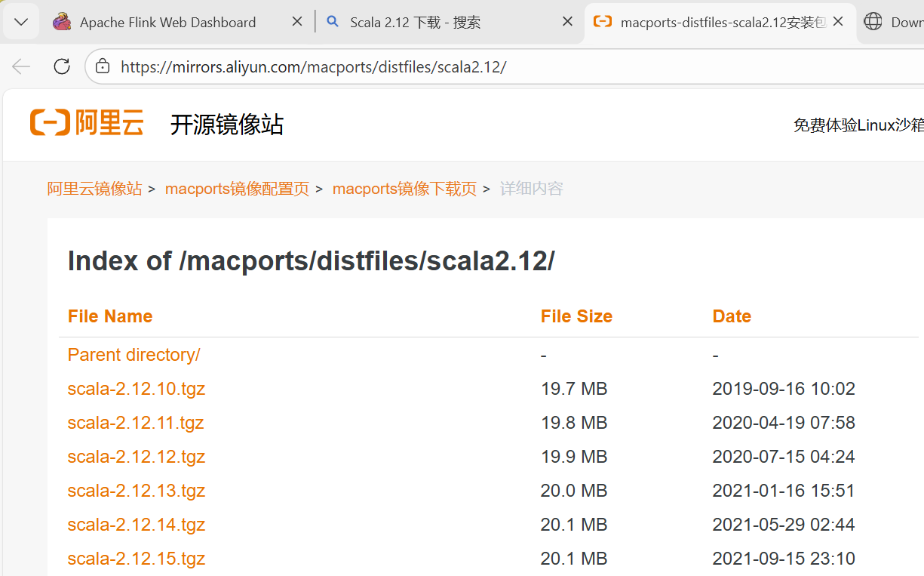Close the Scala 2.12 下载 tab
Image resolution: width=924 pixels, height=576 pixels.
(567, 23)
